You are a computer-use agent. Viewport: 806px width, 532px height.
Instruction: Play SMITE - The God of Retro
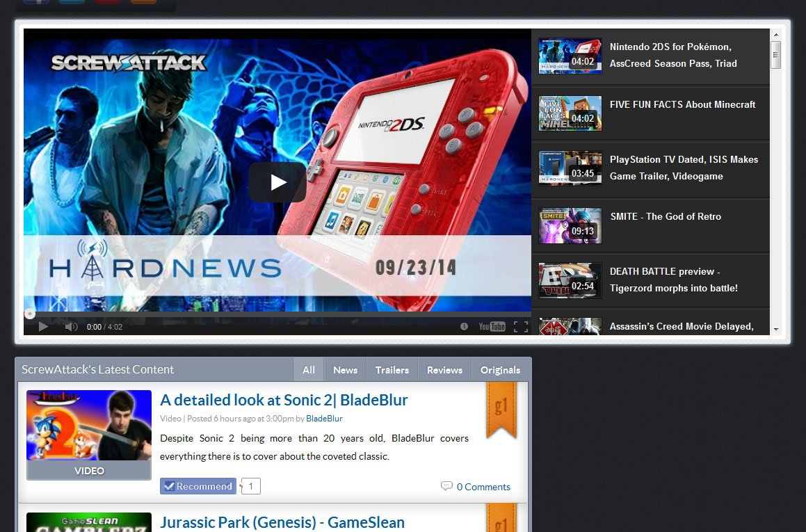650,225
